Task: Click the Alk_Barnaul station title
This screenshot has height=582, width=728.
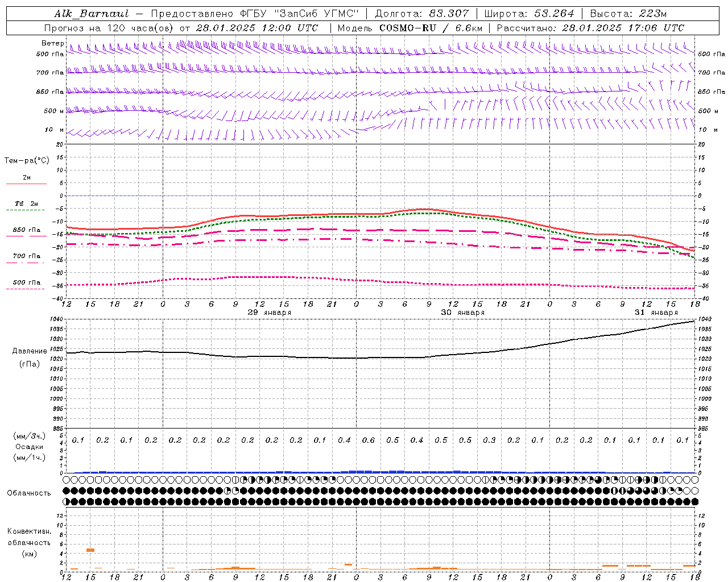Action: (92, 14)
